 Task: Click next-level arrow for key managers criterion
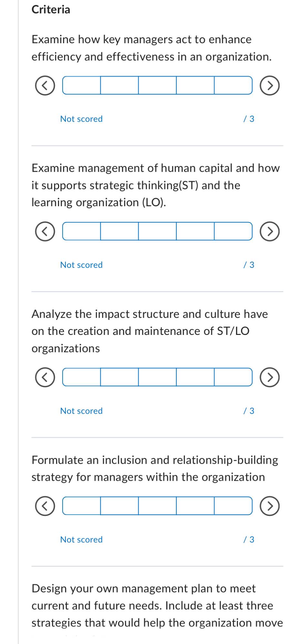pyautogui.click(x=270, y=86)
